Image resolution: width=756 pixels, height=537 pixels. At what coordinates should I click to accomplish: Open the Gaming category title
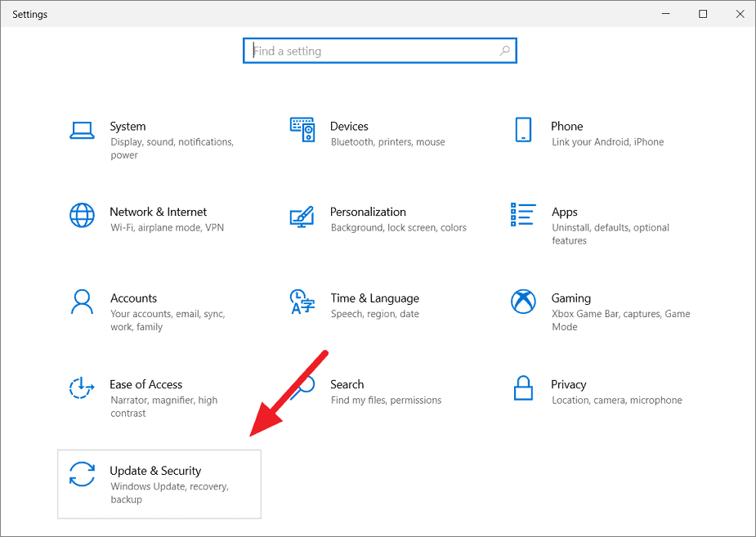[x=570, y=298]
